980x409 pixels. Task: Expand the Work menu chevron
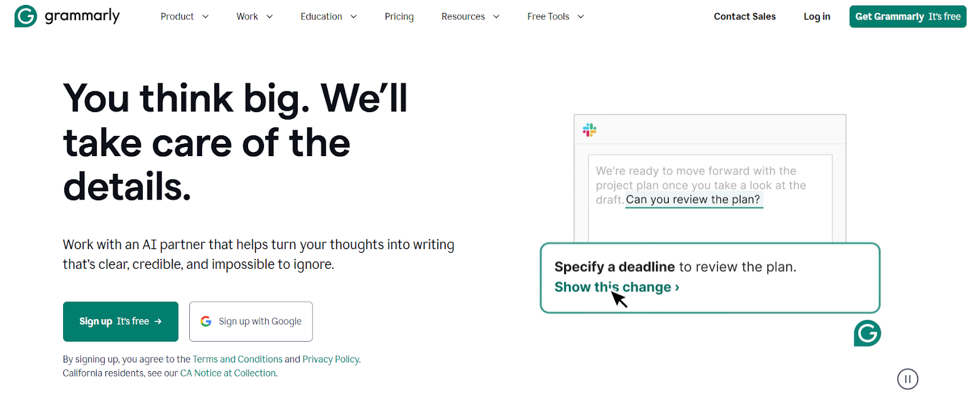pos(269,17)
